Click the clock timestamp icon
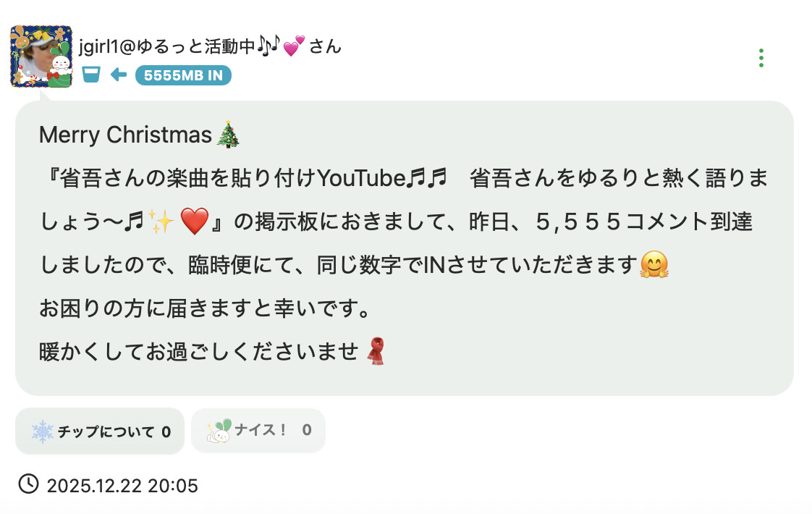This screenshot has width=812, height=514. pyautogui.click(x=28, y=484)
